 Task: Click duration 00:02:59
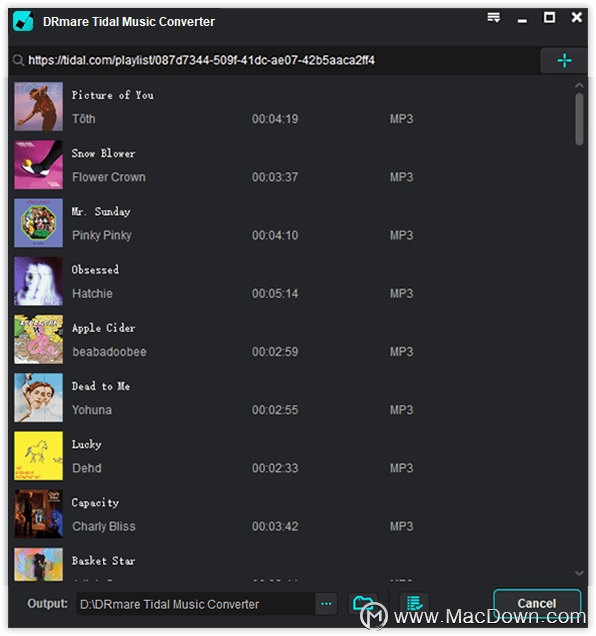(x=275, y=352)
